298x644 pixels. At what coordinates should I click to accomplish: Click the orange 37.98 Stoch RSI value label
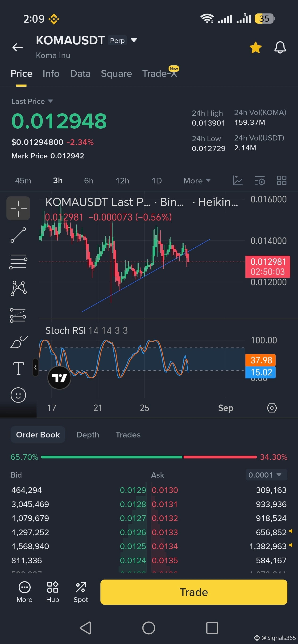[260, 360]
